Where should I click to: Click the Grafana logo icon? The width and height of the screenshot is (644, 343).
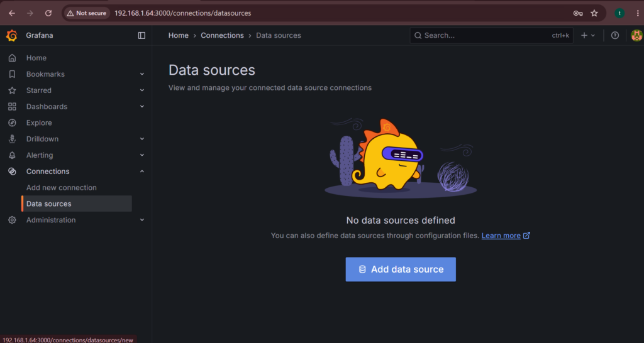(12, 35)
